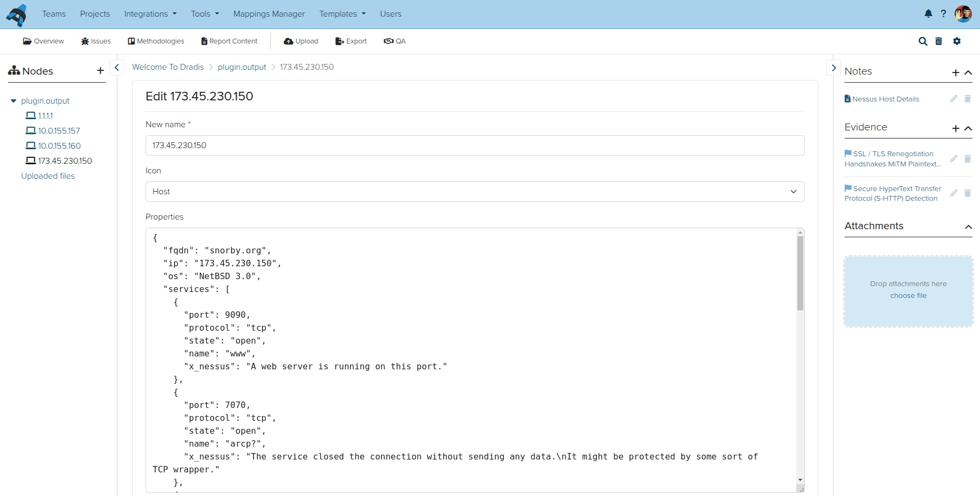Expand the Templates dropdown
This screenshot has width=980, height=496.
[x=342, y=14]
